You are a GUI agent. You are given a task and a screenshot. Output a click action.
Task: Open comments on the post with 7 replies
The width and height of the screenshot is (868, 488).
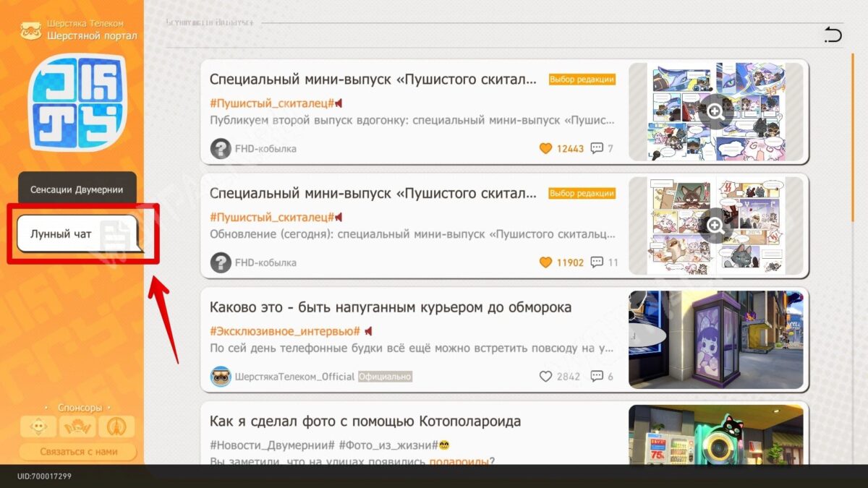(597, 149)
